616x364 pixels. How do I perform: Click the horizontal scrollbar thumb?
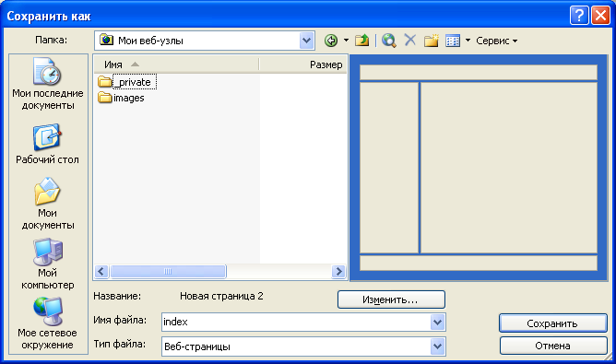click(168, 271)
